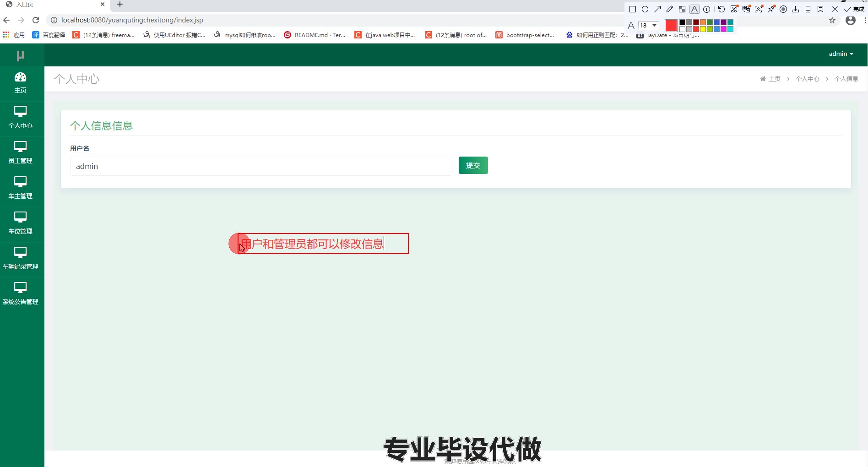Open the bootstrap-select bookmark

(525, 35)
